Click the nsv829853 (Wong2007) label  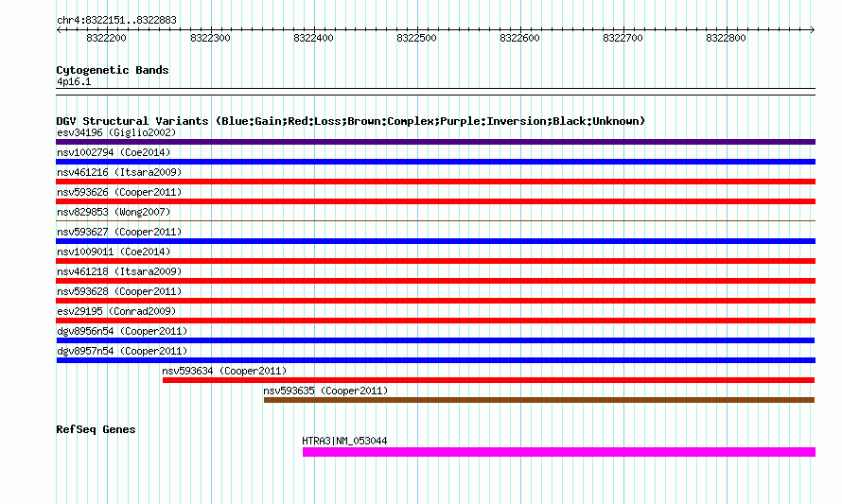(114, 212)
